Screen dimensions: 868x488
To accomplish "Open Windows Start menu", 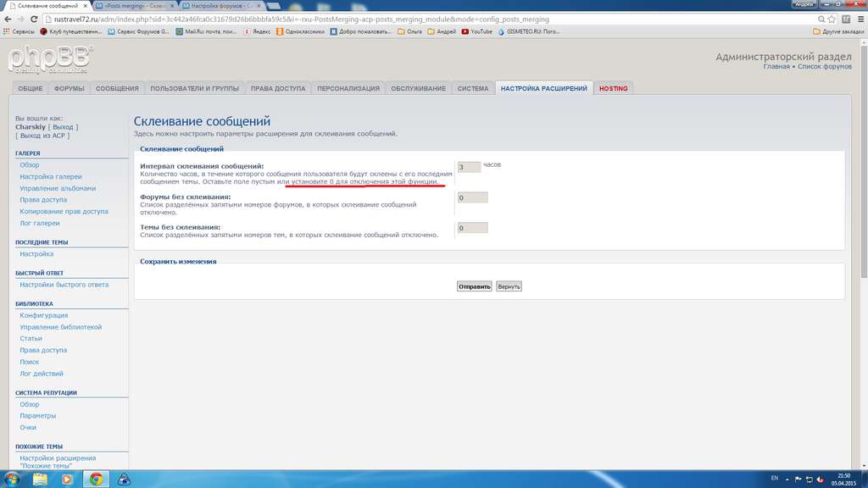I will point(11,479).
